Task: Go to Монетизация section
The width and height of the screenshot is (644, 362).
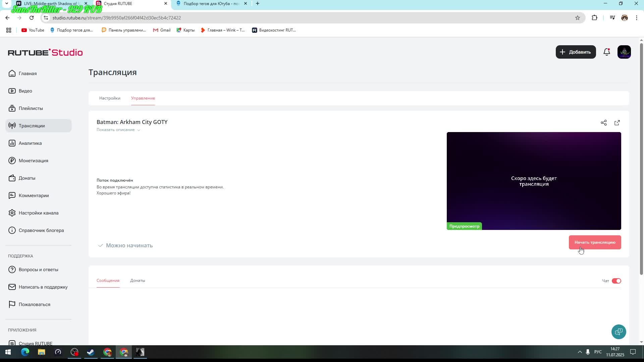Action: [33, 161]
